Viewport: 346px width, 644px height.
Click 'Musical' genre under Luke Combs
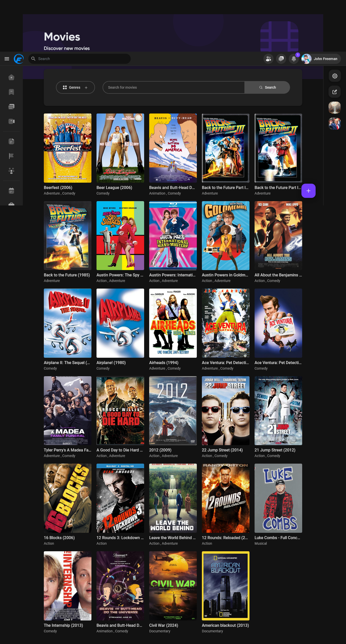(261, 544)
